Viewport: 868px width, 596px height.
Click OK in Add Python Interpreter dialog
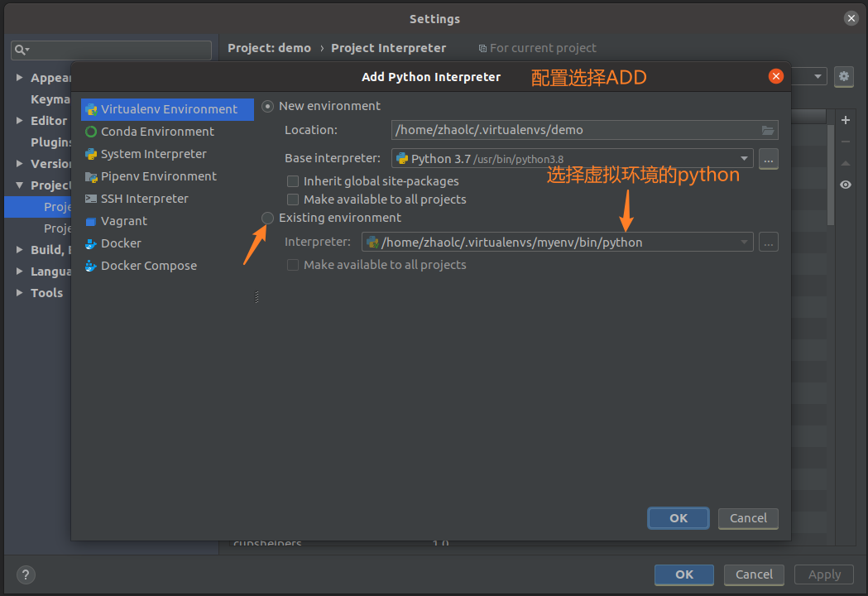coord(679,518)
